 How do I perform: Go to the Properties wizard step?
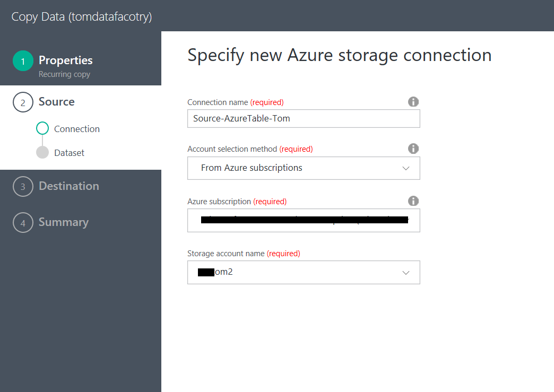click(x=65, y=60)
